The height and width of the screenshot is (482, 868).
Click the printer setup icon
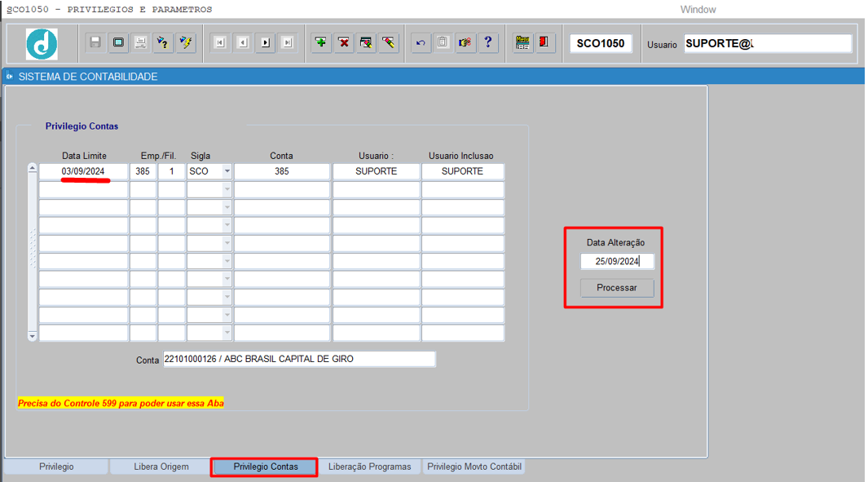click(141, 42)
